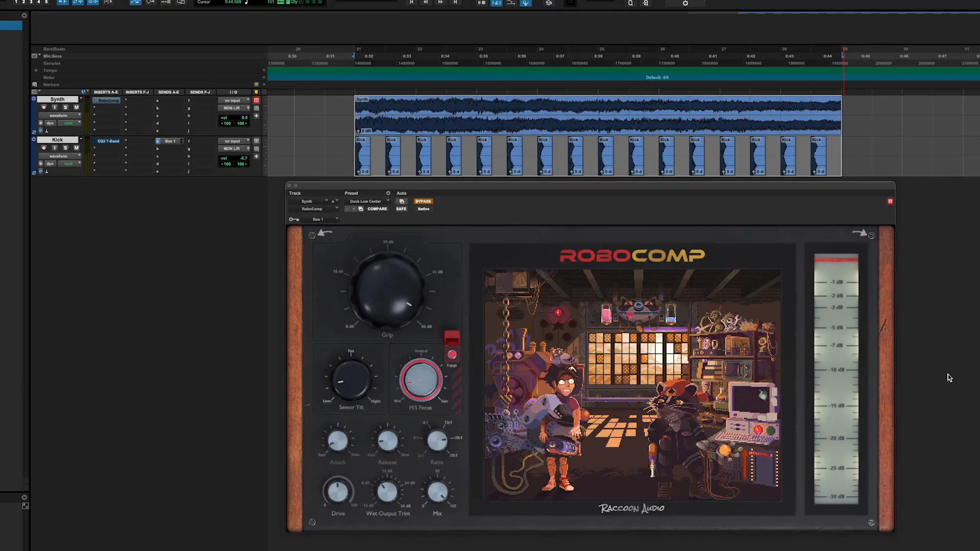The height and width of the screenshot is (551, 980).
Task: Click the key input key icon
Action: pyautogui.click(x=294, y=219)
